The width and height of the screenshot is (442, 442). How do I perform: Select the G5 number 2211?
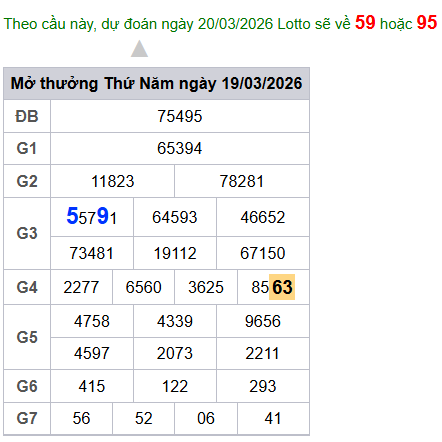coord(263,353)
